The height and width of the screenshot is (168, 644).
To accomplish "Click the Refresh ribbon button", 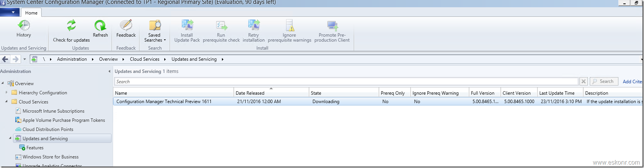I will click(100, 29).
